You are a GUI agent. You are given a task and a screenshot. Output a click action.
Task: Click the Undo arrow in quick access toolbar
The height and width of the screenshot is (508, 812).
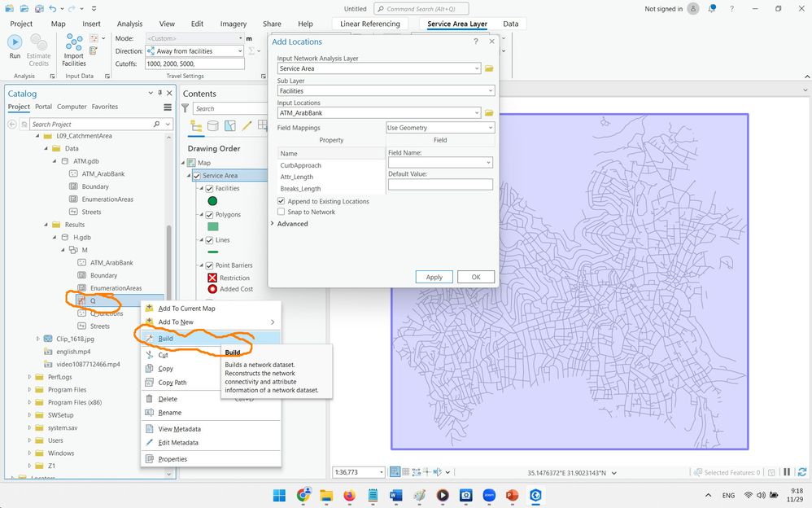[54, 8]
